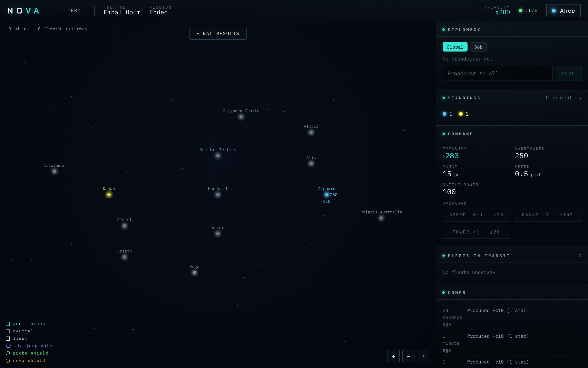
Task: Buy the Power +1 upgrade
Action: [476, 232]
